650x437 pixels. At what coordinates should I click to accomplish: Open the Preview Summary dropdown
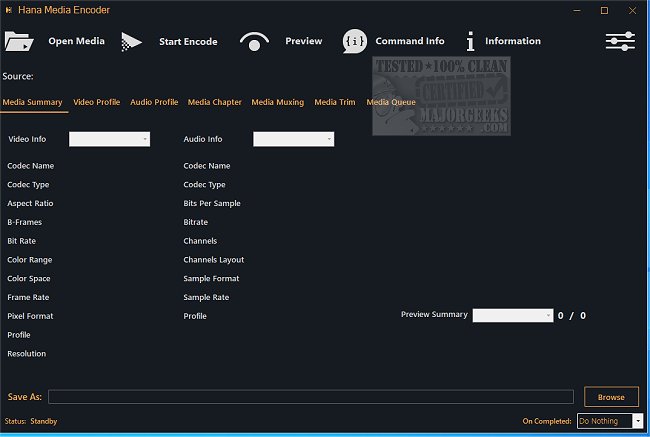[x=513, y=316]
